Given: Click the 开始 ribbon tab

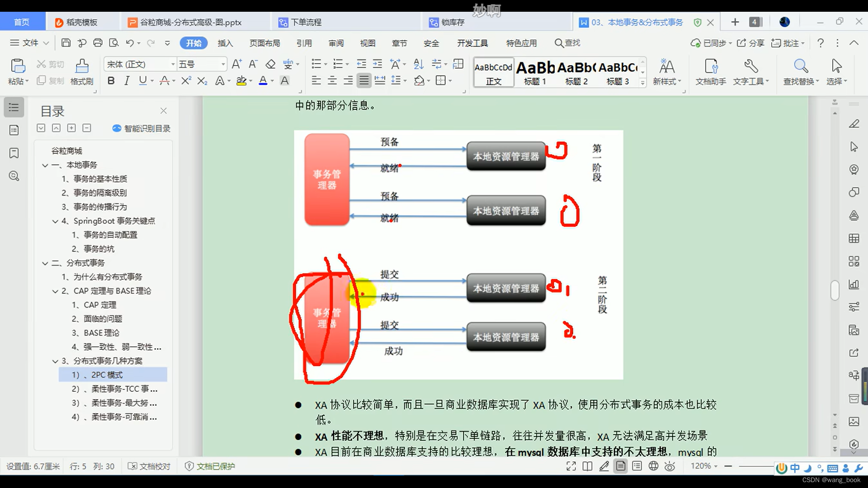Looking at the screenshot, I should pyautogui.click(x=193, y=42).
